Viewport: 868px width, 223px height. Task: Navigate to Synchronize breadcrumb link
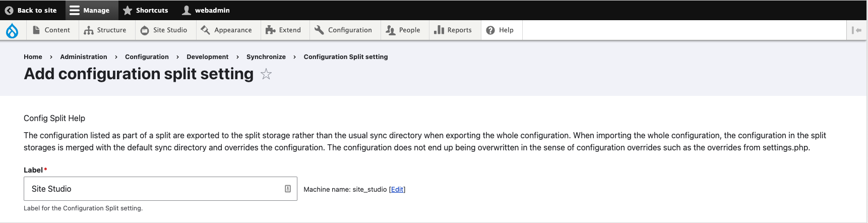coord(266,57)
